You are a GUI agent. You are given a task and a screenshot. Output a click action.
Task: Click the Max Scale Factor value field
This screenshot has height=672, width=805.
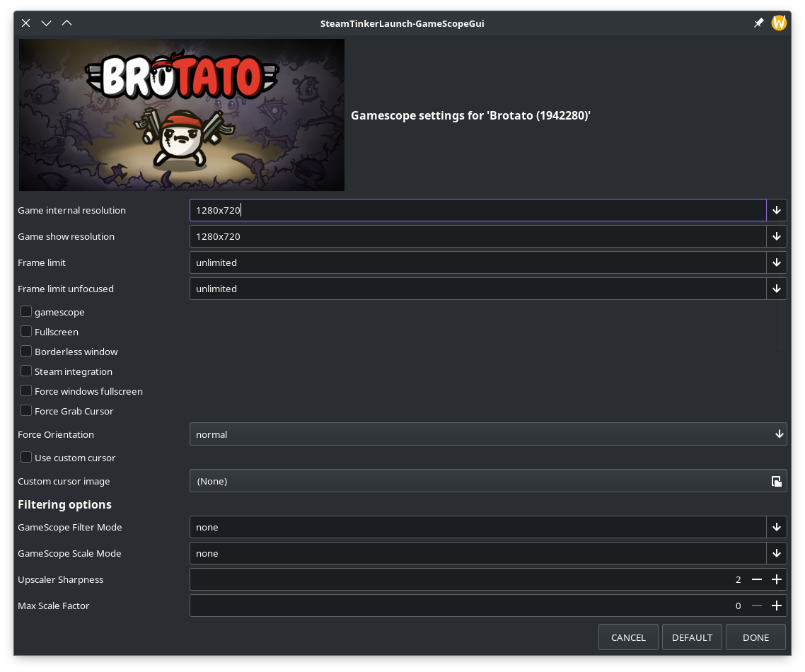point(468,606)
